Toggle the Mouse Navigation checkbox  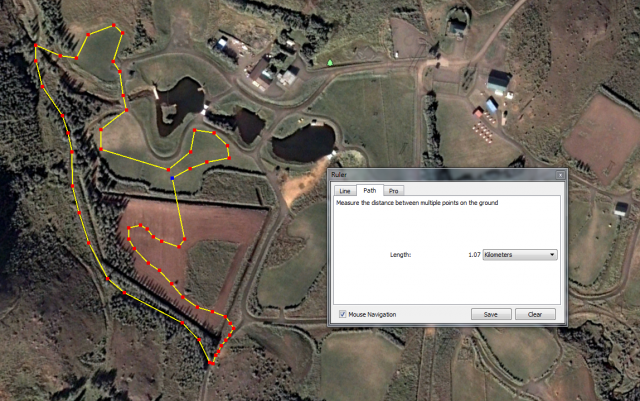[342, 314]
